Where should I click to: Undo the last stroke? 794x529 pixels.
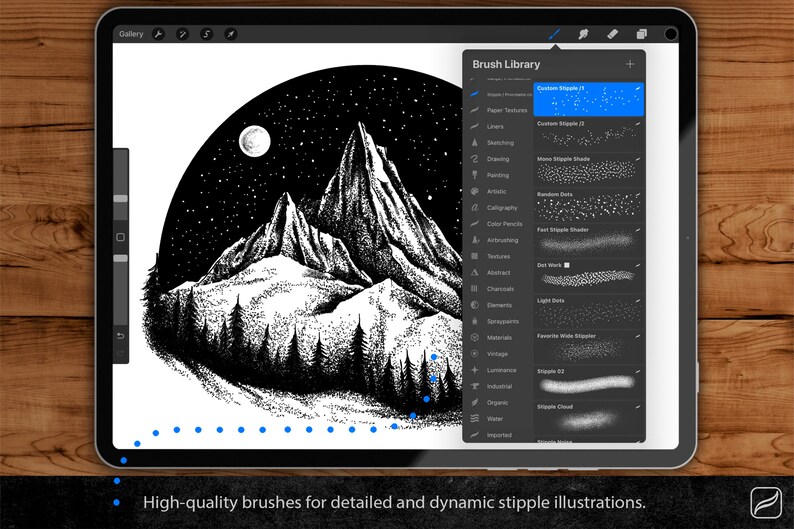click(x=121, y=336)
